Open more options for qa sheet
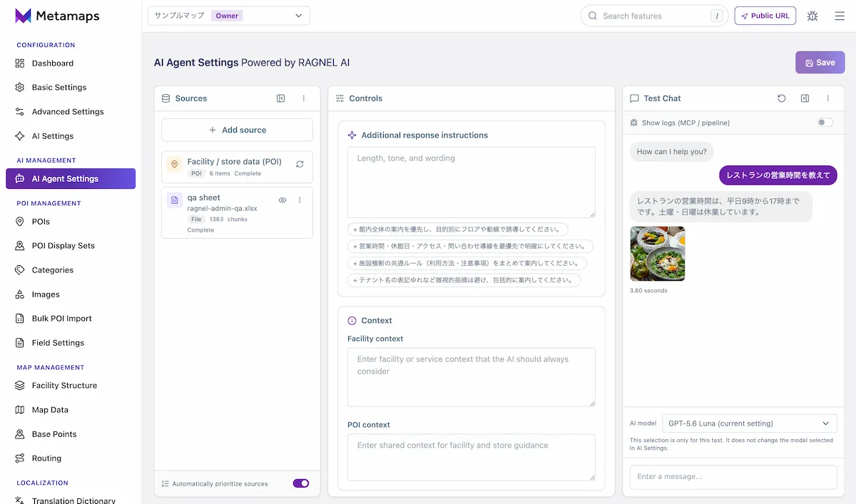The width and height of the screenshot is (856, 504). point(300,200)
